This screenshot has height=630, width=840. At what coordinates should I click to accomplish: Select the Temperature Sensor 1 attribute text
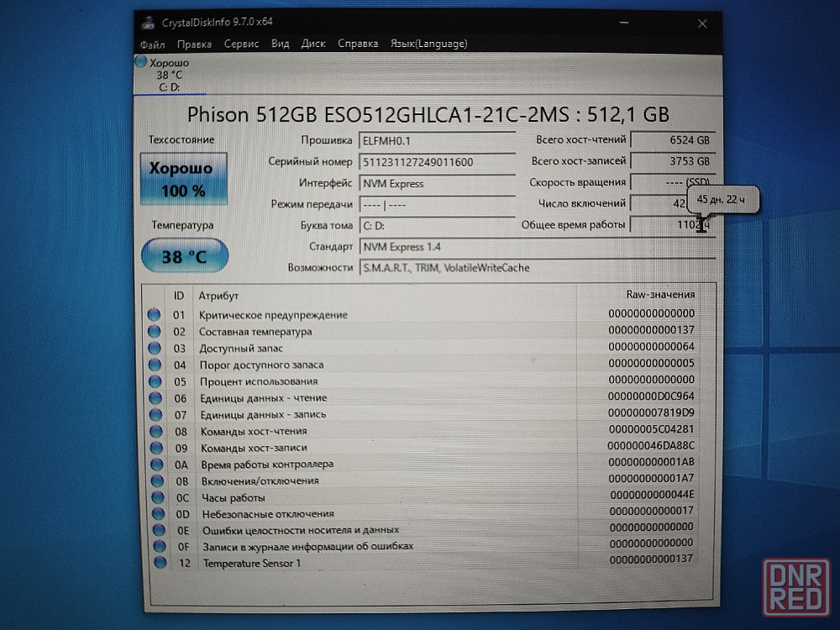(252, 564)
